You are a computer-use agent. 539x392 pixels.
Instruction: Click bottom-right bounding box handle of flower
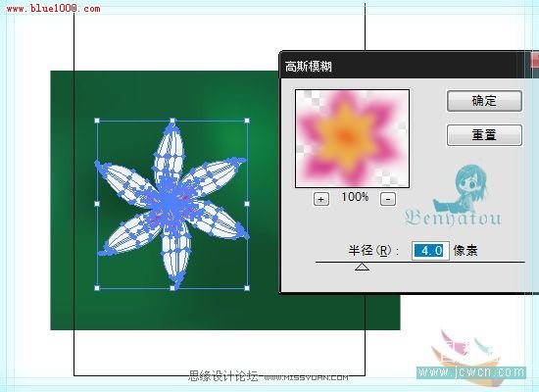247,288
